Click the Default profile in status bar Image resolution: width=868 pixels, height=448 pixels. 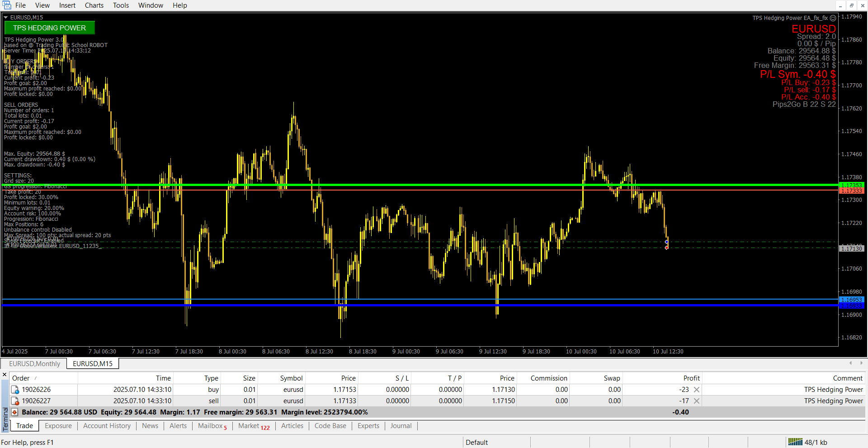476,443
